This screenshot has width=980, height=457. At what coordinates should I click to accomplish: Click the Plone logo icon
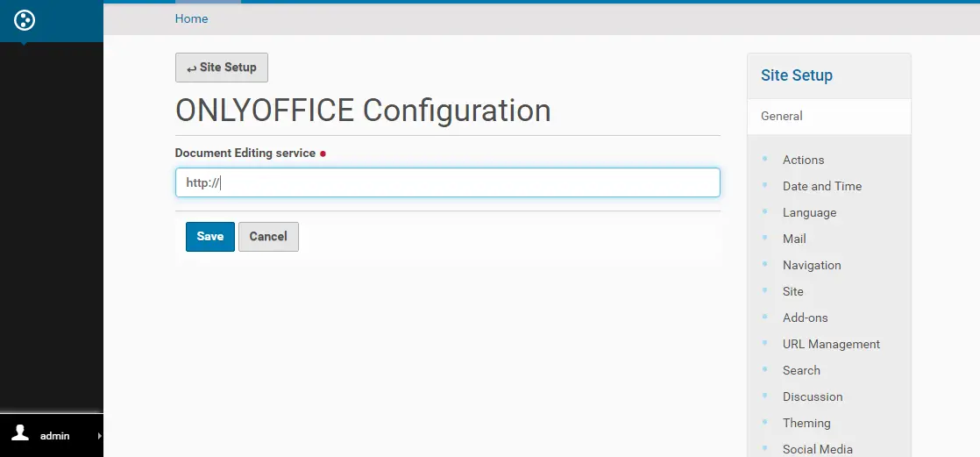(25, 20)
